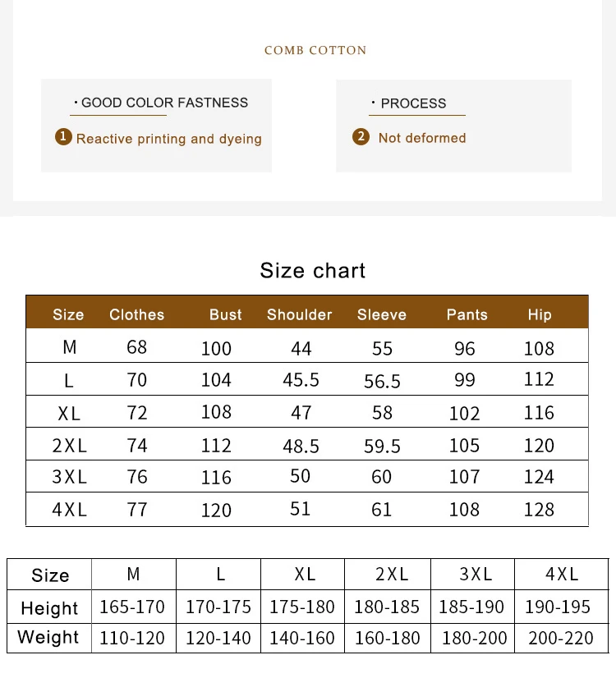
Task: Click the Not deformed text
Action: (422, 138)
